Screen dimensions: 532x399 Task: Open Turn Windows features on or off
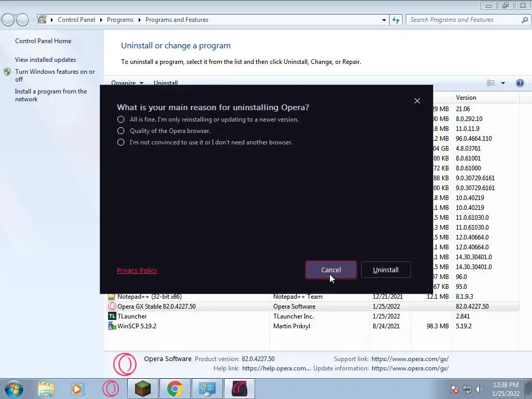click(x=55, y=75)
